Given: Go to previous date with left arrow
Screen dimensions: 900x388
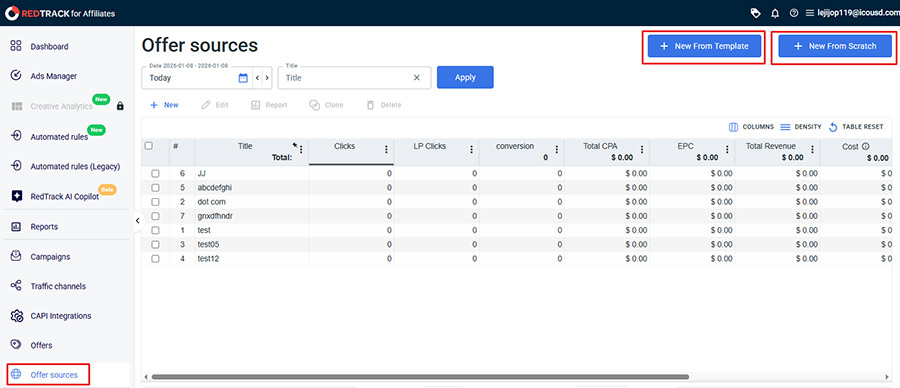Looking at the screenshot, I should 258,77.
